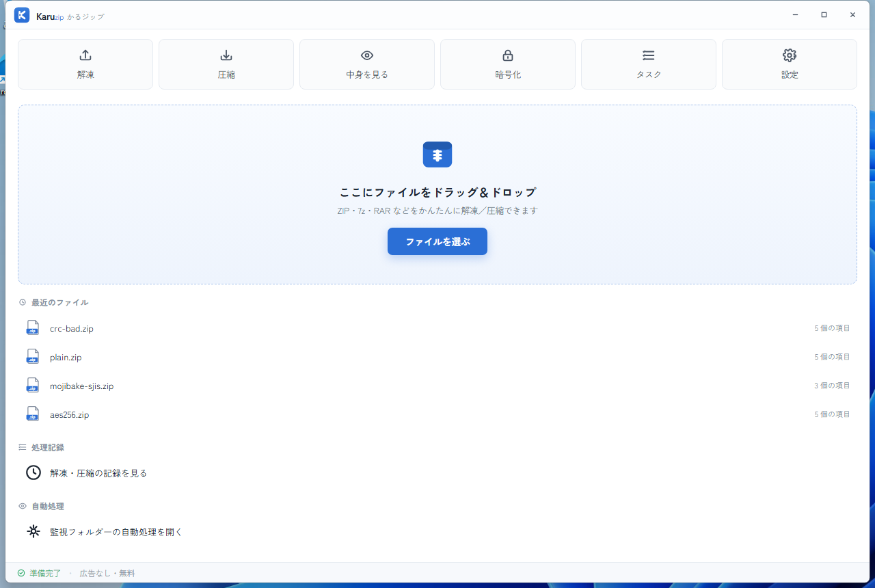Click the green check icon in status bar
Image resolution: width=875 pixels, height=588 pixels.
point(21,573)
